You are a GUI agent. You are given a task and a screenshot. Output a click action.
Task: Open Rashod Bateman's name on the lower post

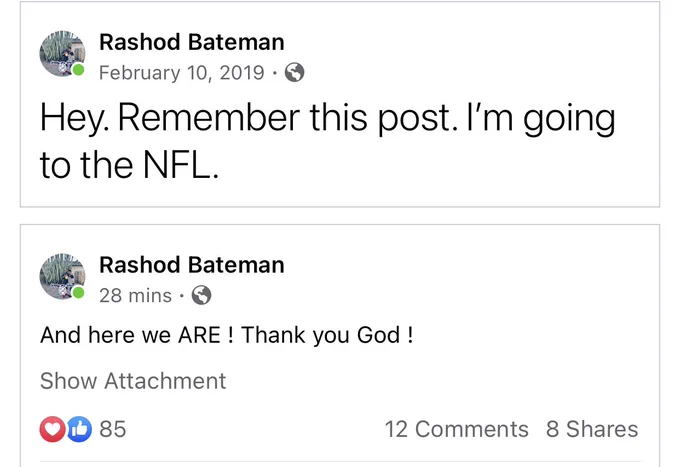coord(192,265)
